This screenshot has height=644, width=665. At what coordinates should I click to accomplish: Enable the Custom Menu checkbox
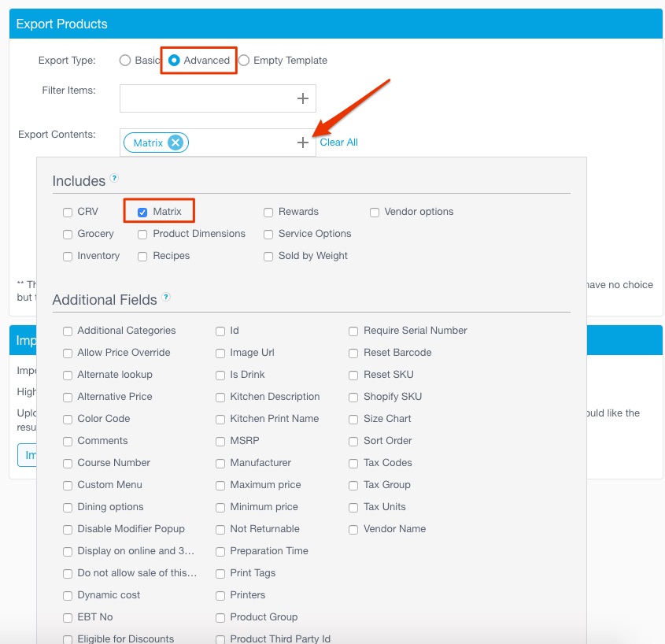(68, 485)
